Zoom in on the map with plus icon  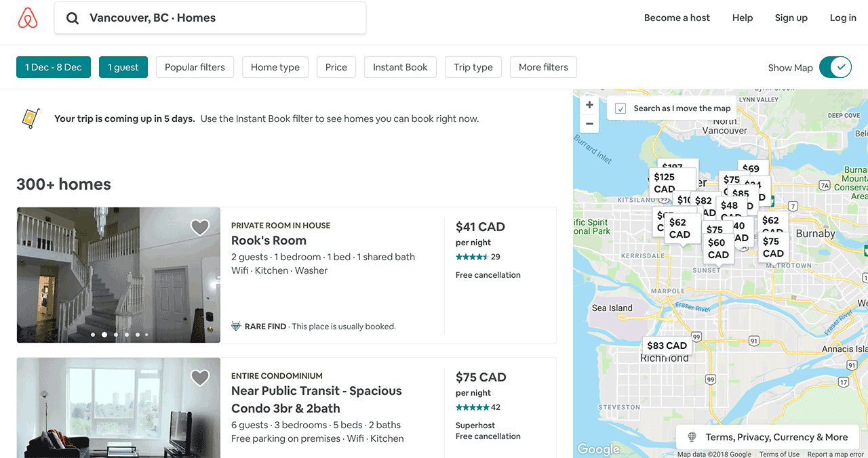589,105
